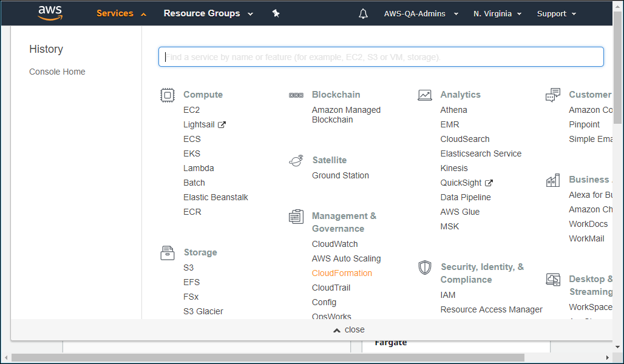Viewport: 624px width, 364px height.
Task: Open the EMR service
Action: 450,124
